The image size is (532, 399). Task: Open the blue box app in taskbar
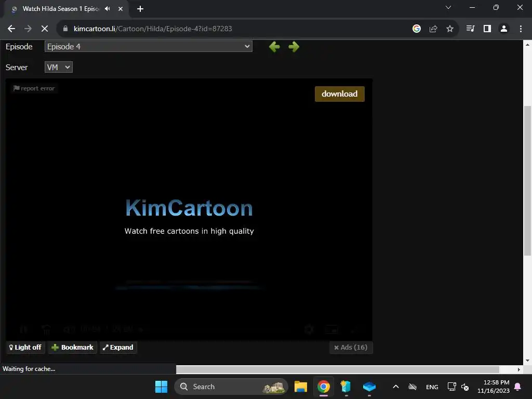pos(369,387)
